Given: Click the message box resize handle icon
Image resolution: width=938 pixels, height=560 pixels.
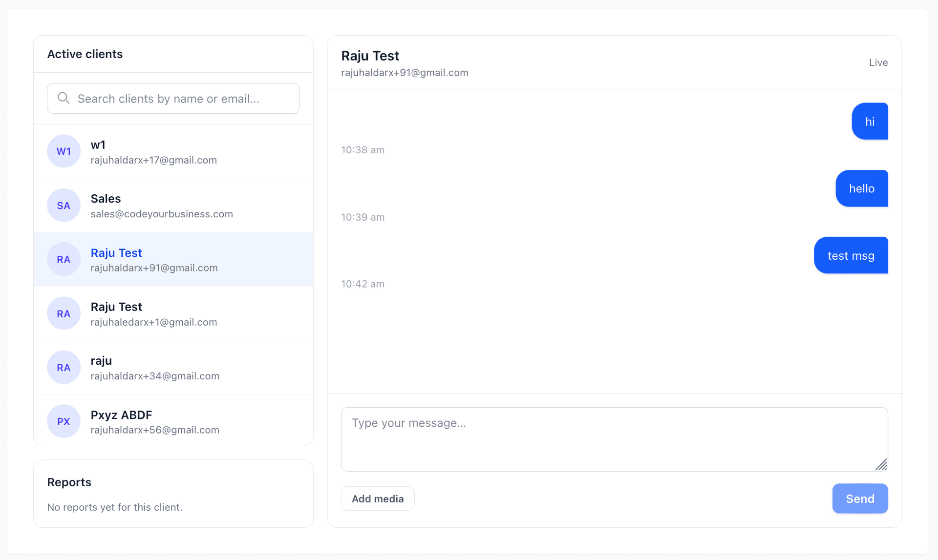Looking at the screenshot, I should click(x=882, y=464).
